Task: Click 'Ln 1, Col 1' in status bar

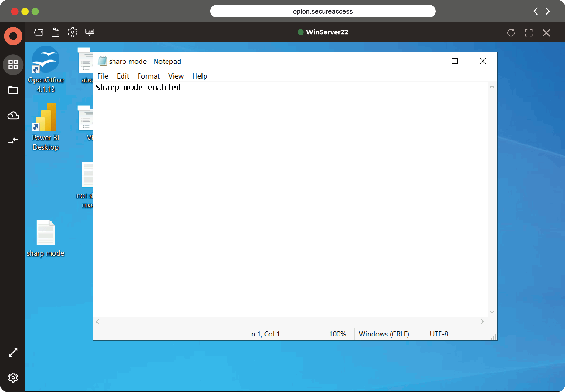Action: 264,334
